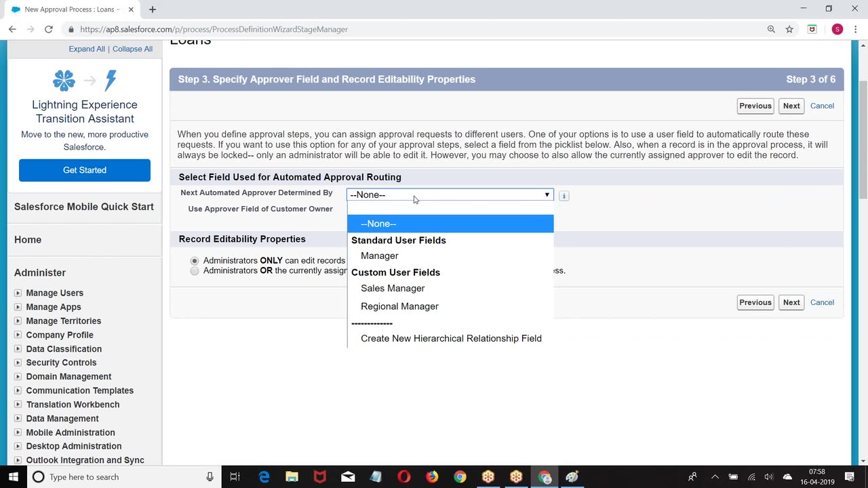This screenshot has width=868, height=488.
Task: Launch Firefox from the taskbar
Action: tap(432, 476)
